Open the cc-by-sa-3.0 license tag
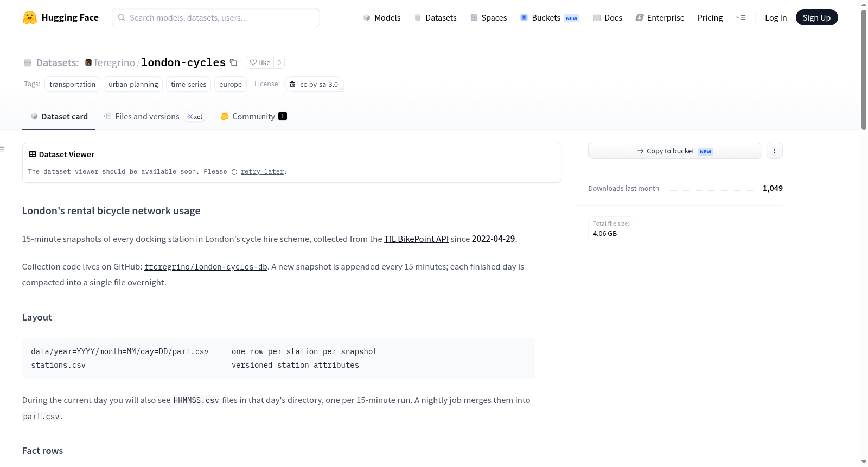Screen dimensions: 868x467 pyautogui.click(x=314, y=84)
